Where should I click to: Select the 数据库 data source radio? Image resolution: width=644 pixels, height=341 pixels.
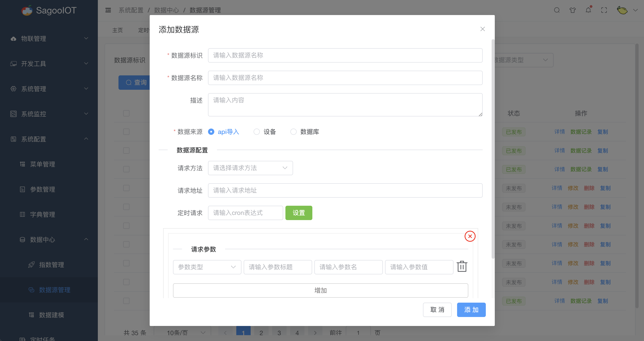point(293,132)
